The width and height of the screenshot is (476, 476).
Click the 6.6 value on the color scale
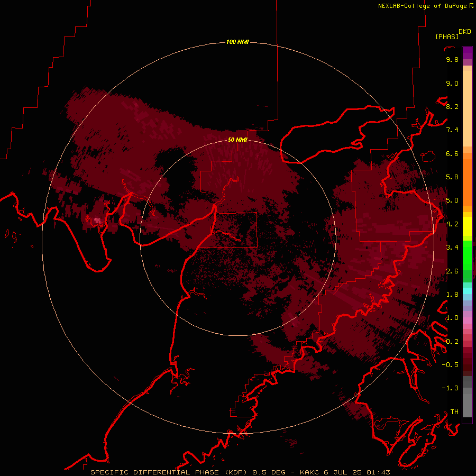452,153
